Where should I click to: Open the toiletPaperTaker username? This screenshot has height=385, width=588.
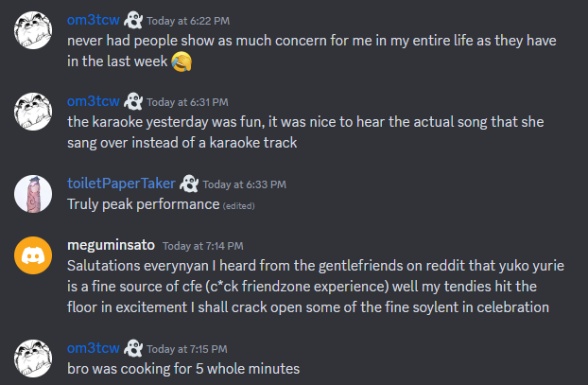[x=121, y=184]
